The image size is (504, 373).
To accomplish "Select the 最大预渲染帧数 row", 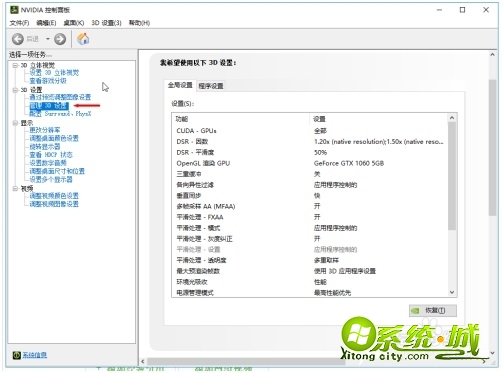I will pyautogui.click(x=310, y=271).
